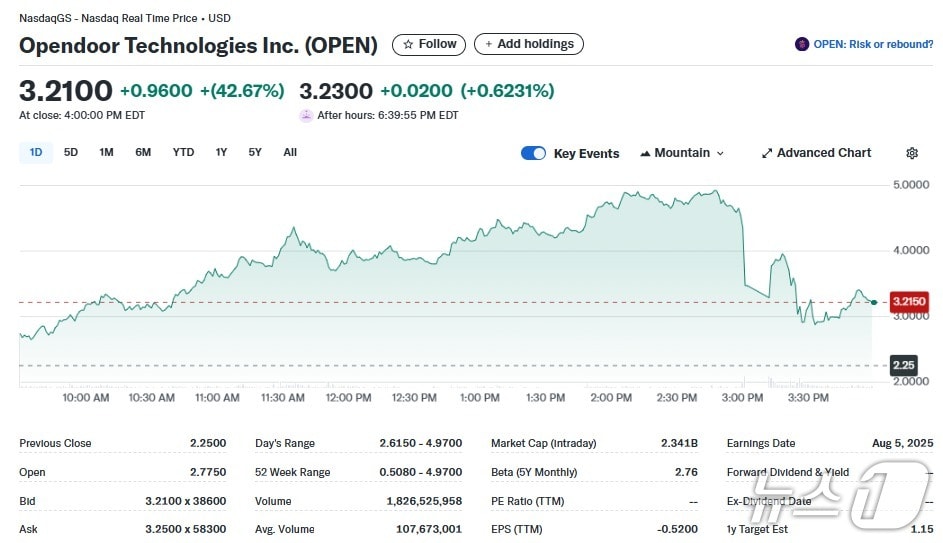Image resolution: width=943 pixels, height=543 pixels.
Task: Click the red 3.2150 price marker on chart
Action: [909, 301]
